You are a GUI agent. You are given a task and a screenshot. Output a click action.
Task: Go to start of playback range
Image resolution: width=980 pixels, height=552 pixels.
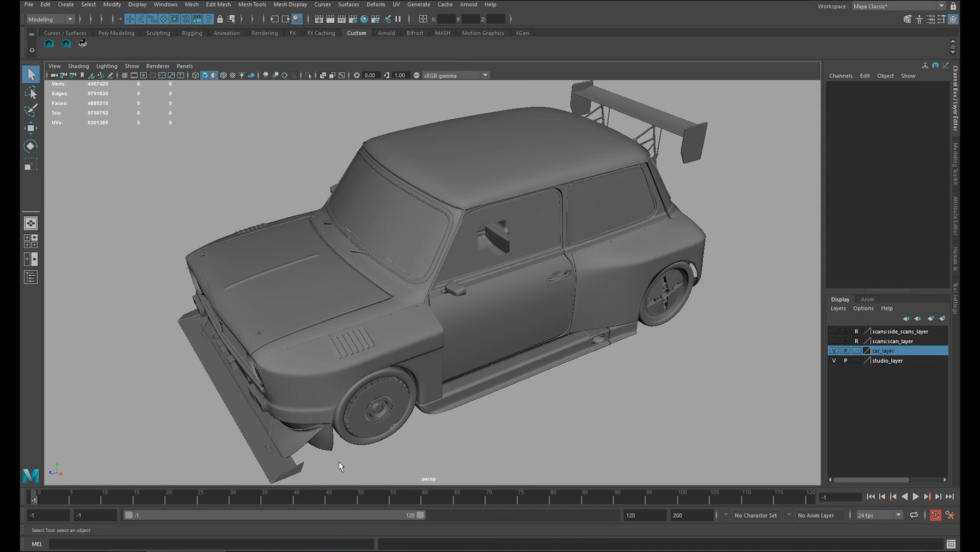pos(871,496)
